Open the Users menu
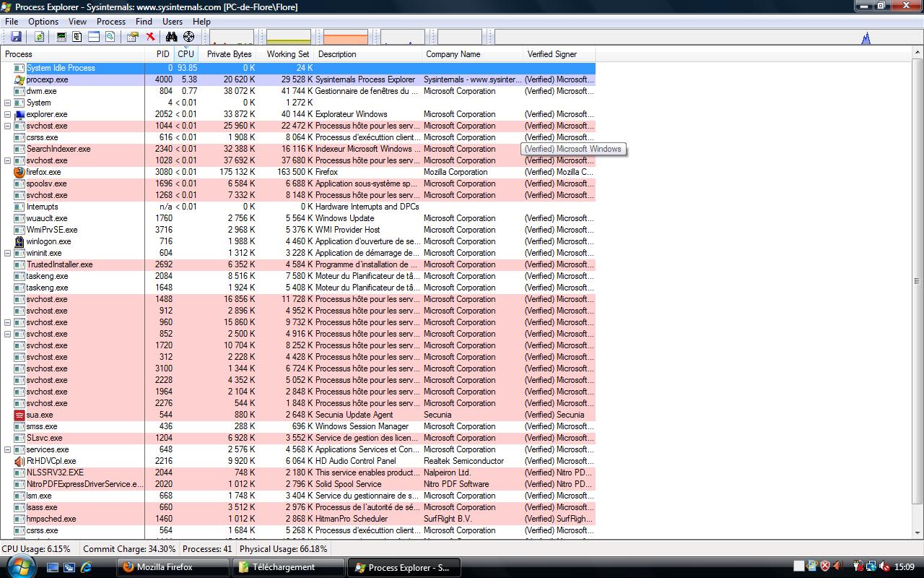 173,22
